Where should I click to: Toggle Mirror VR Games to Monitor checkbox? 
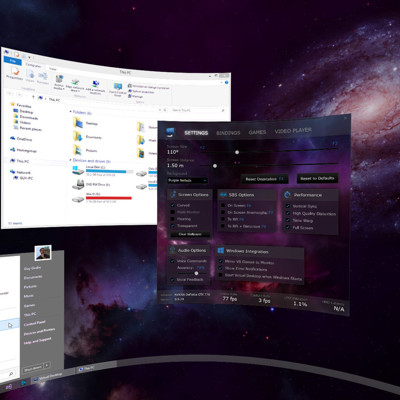pyautogui.click(x=220, y=262)
